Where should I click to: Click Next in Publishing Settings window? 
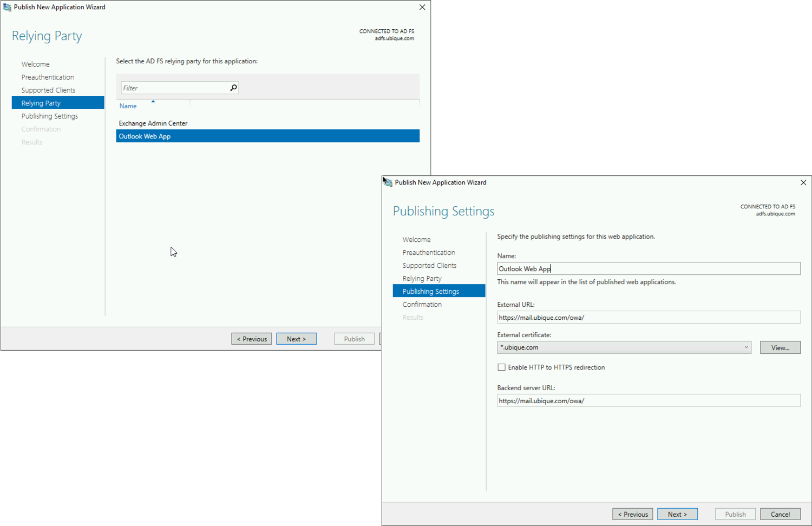click(677, 514)
